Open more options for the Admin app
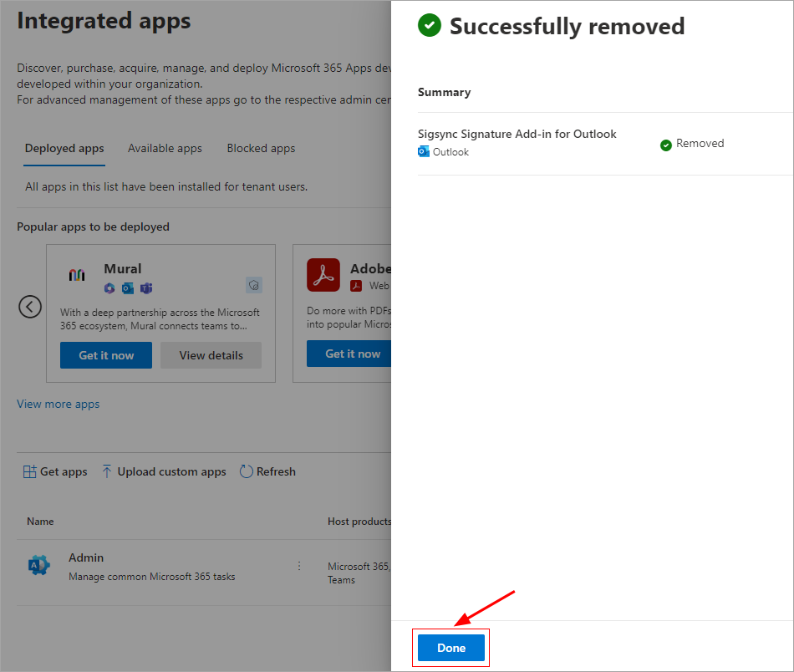 click(299, 566)
